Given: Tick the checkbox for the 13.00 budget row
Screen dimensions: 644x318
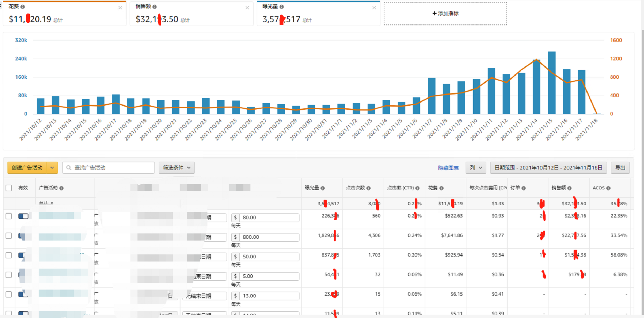Looking at the screenshot, I should (9, 294).
